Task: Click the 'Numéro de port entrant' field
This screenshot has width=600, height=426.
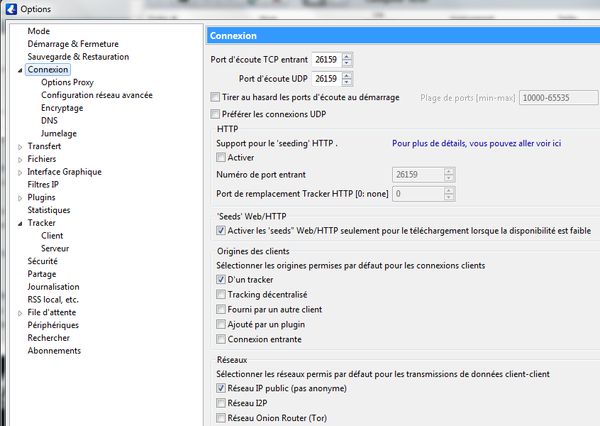Action: [x=418, y=175]
